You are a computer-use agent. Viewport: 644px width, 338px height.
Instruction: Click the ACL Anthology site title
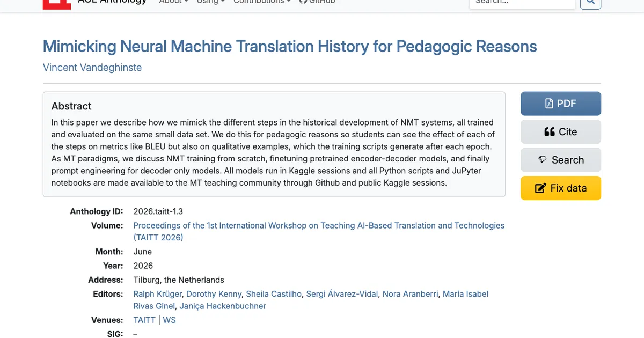point(112,2)
